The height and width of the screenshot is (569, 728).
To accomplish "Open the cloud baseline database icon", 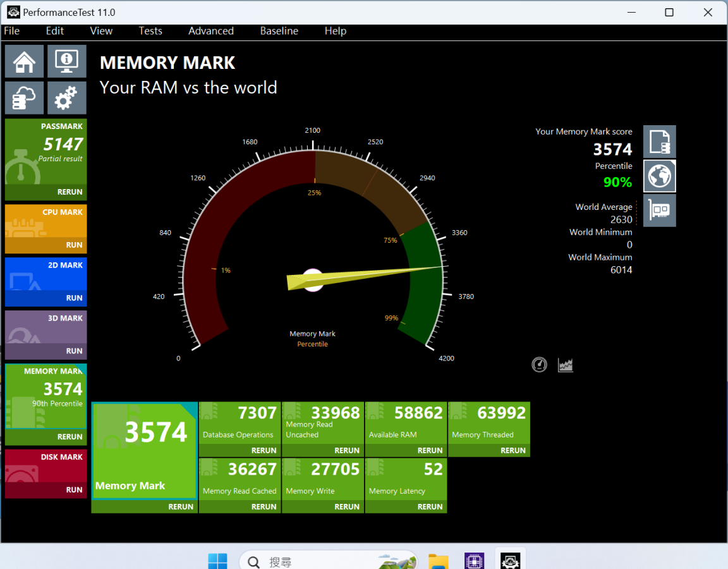I will coord(24,98).
